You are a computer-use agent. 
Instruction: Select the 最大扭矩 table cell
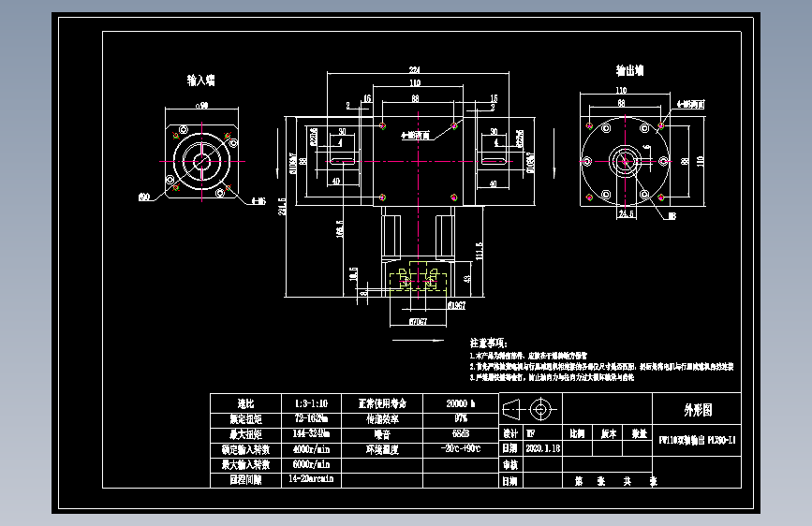tap(245, 434)
